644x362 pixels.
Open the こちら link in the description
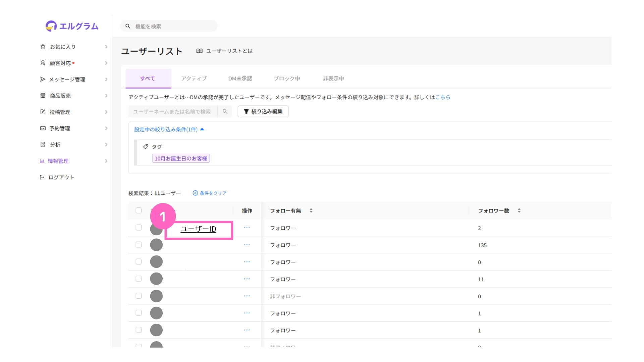[x=442, y=97]
